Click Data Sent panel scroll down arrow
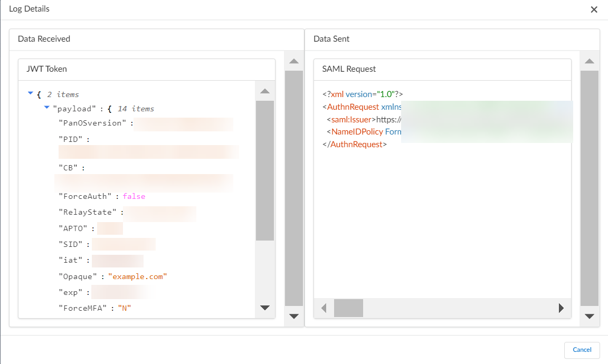 590,317
